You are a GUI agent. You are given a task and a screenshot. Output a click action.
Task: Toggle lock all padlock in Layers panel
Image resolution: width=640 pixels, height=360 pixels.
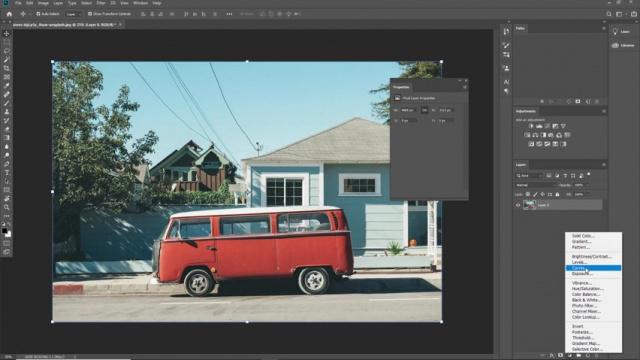(x=557, y=195)
